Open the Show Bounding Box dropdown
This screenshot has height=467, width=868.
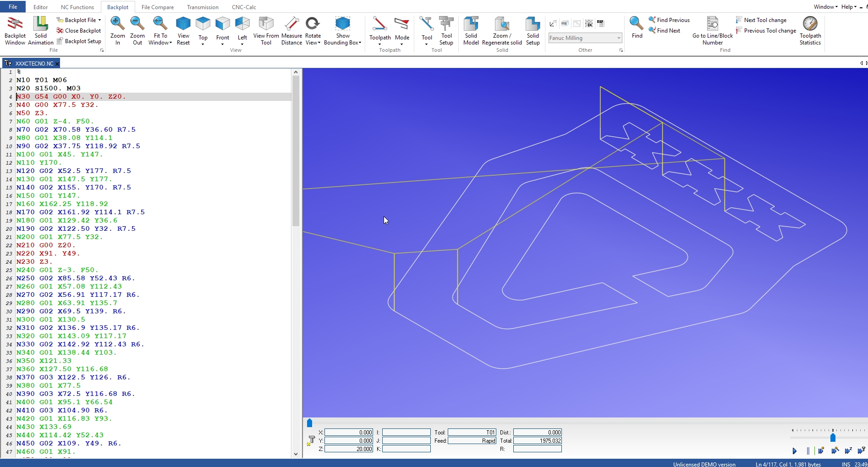point(342,31)
